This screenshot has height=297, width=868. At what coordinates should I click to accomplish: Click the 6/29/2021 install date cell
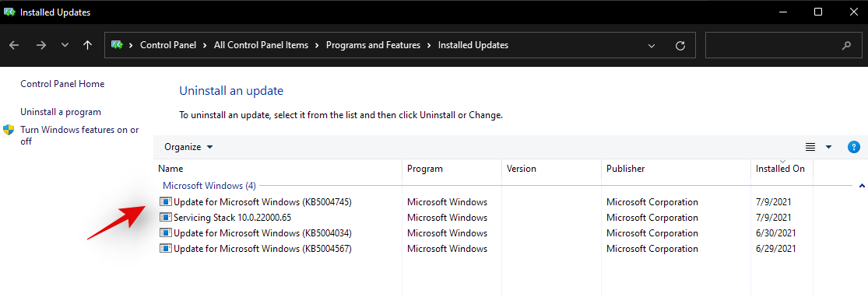776,248
